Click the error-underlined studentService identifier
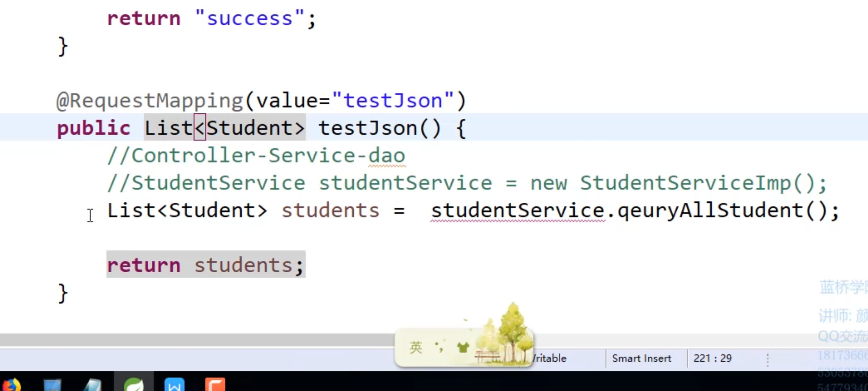868x391 pixels. tap(518, 211)
